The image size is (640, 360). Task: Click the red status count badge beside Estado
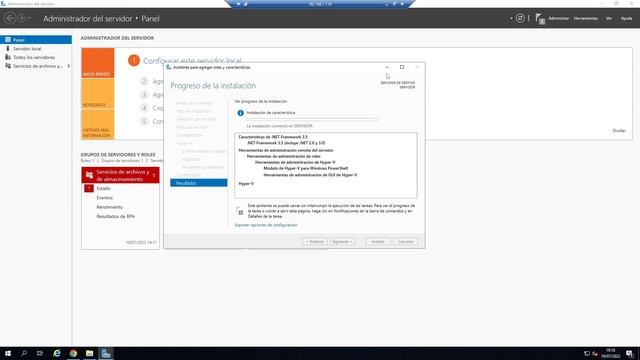point(89,188)
